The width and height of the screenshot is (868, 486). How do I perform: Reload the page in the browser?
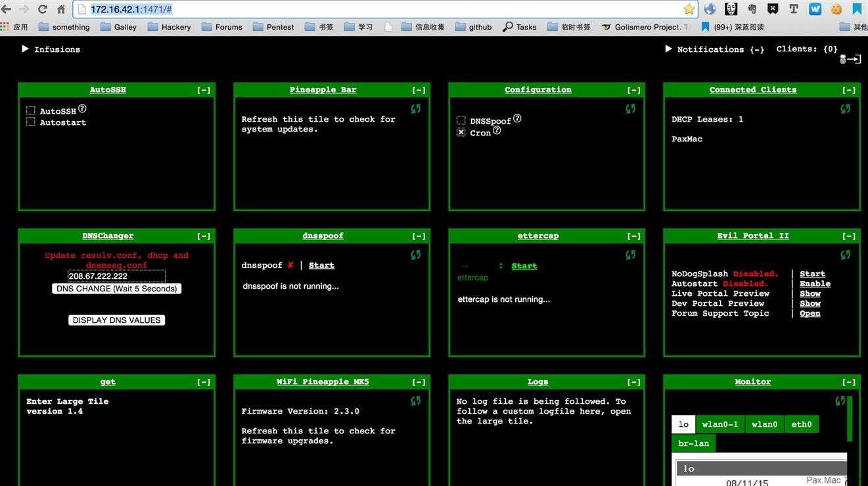coord(43,9)
